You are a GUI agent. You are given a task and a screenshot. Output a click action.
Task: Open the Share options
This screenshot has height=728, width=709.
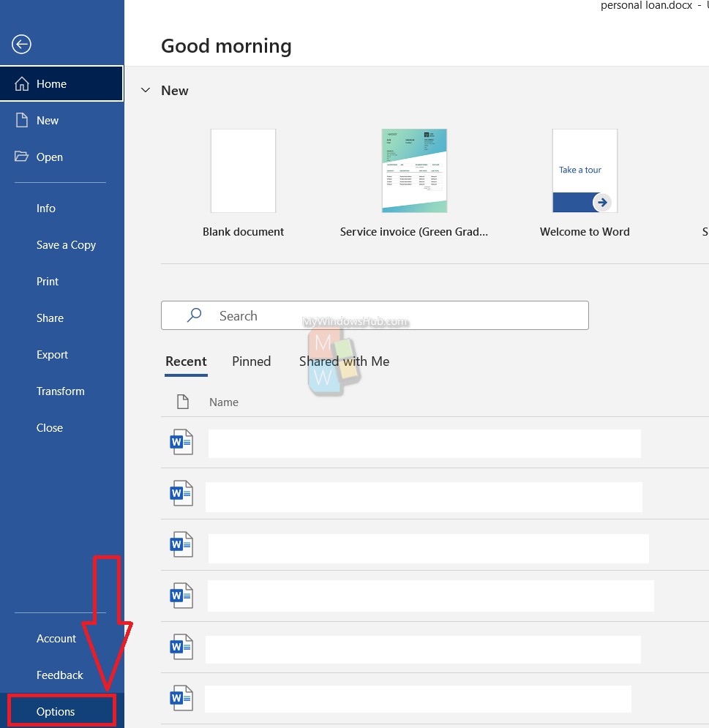coord(61,318)
